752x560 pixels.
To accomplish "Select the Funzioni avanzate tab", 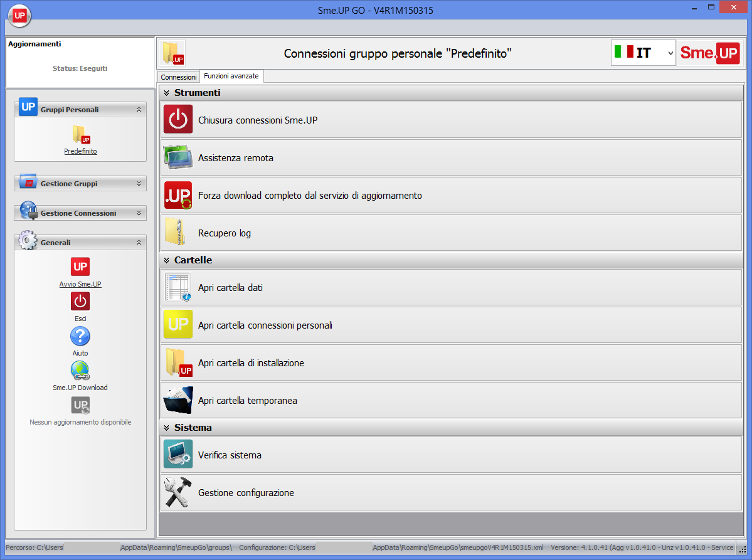I will pos(231,76).
